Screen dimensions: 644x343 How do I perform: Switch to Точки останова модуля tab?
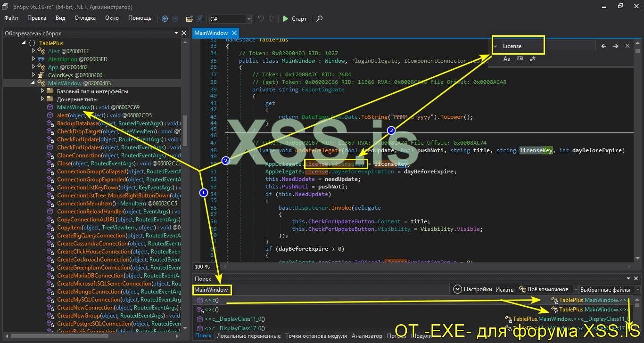316,335
